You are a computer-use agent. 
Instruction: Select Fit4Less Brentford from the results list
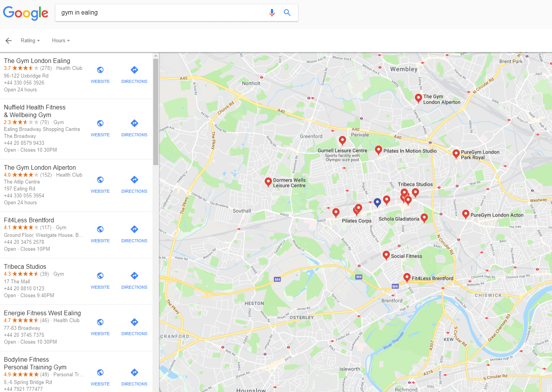[x=29, y=220]
